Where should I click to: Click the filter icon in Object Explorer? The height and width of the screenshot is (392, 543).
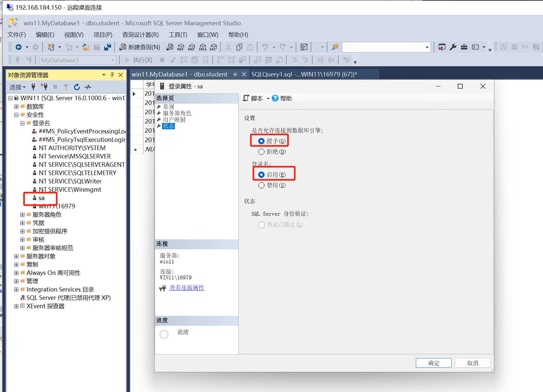(x=66, y=87)
